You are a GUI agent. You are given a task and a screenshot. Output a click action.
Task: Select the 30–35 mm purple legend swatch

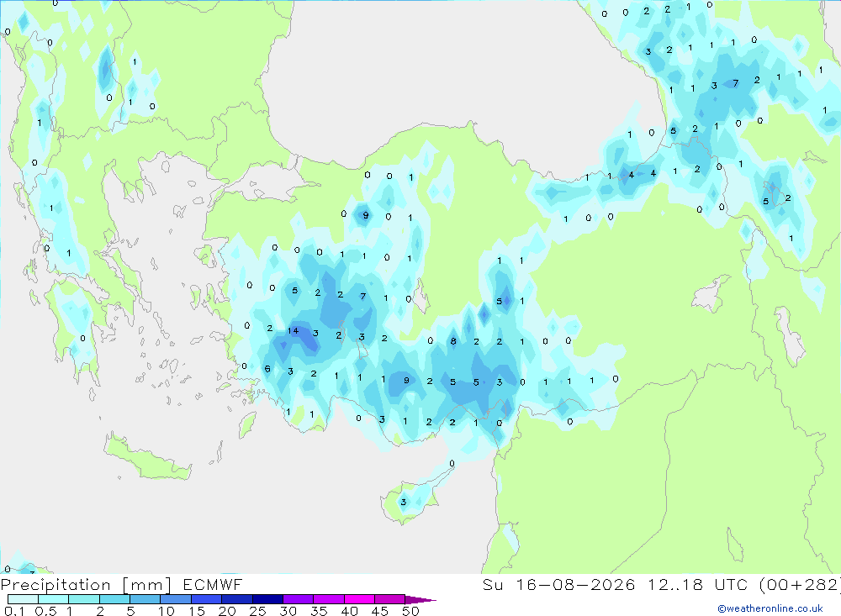pyautogui.click(x=299, y=599)
